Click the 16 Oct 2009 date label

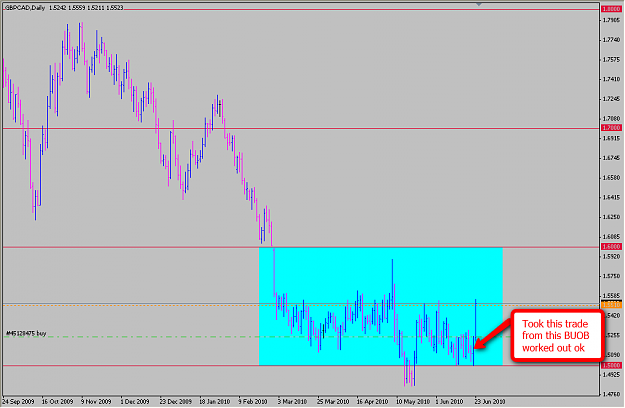(x=57, y=402)
